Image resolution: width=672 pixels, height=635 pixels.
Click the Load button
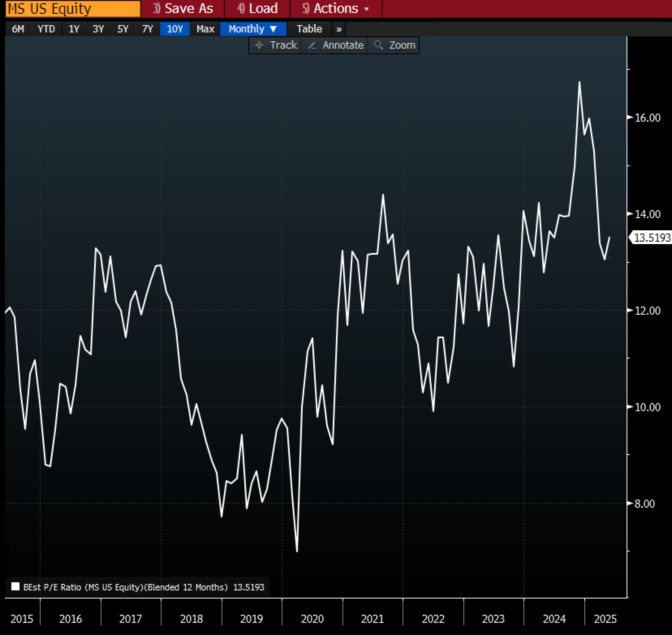coord(258,9)
